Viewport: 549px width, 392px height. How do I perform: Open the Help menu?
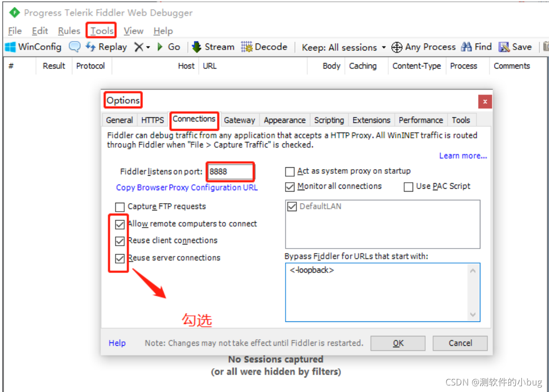coord(163,31)
